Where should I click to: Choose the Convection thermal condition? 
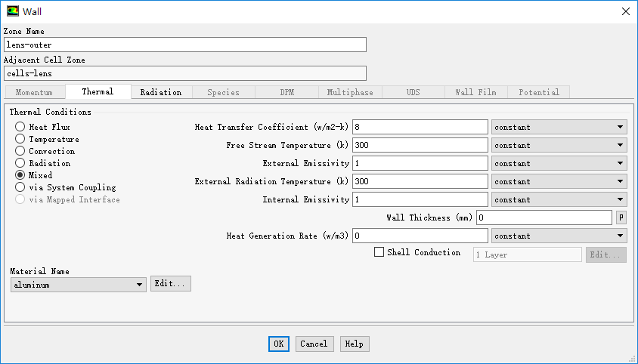pyautogui.click(x=20, y=151)
